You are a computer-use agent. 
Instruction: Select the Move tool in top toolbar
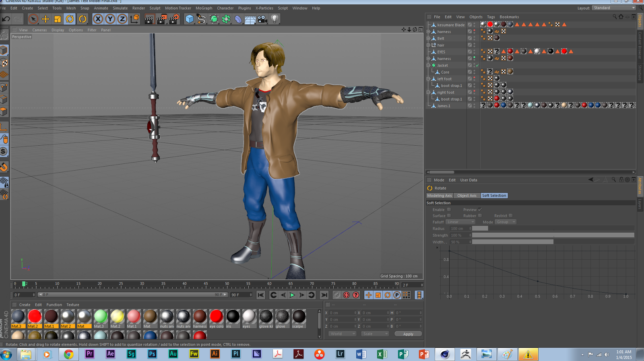(x=45, y=19)
